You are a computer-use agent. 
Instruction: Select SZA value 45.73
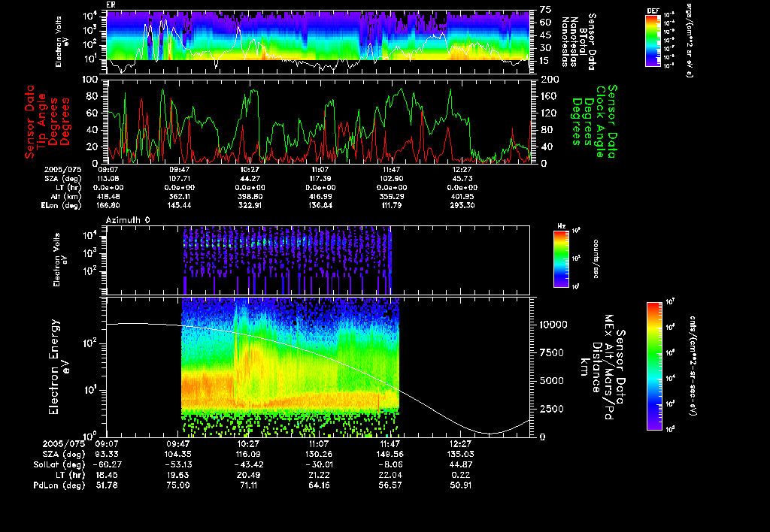(462, 179)
